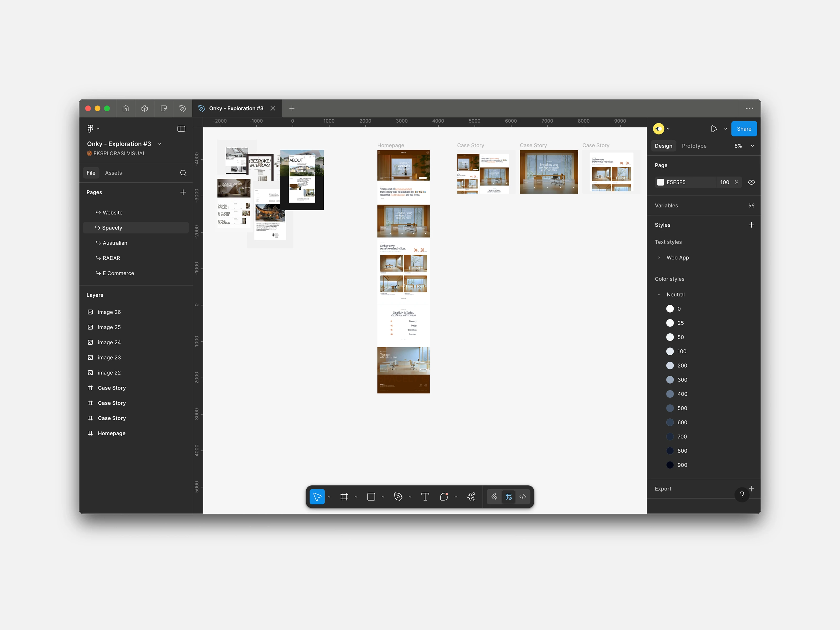Screen dimensions: 840x630
Task: Collapse the Neutral color styles group
Action: click(x=659, y=295)
